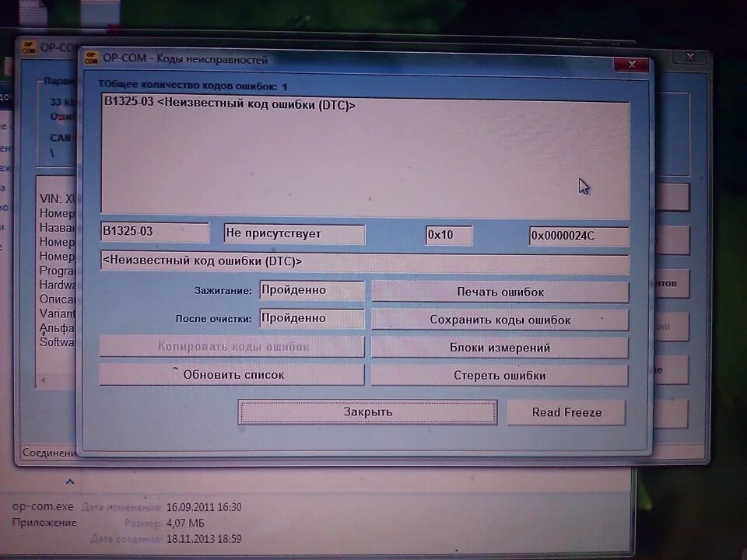Click the OP-COM icon of the background window
This screenshot has width=747, height=560.
(x=29, y=47)
